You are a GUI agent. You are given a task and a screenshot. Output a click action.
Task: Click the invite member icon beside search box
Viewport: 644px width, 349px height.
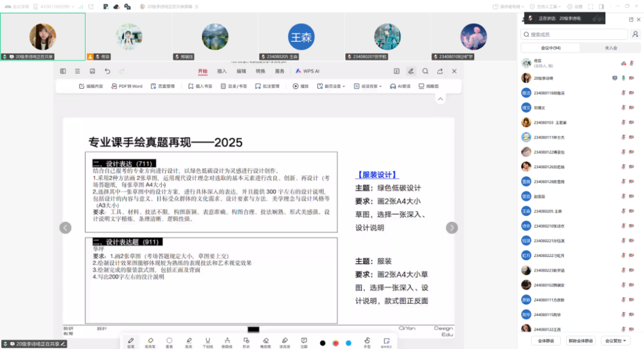point(635,34)
